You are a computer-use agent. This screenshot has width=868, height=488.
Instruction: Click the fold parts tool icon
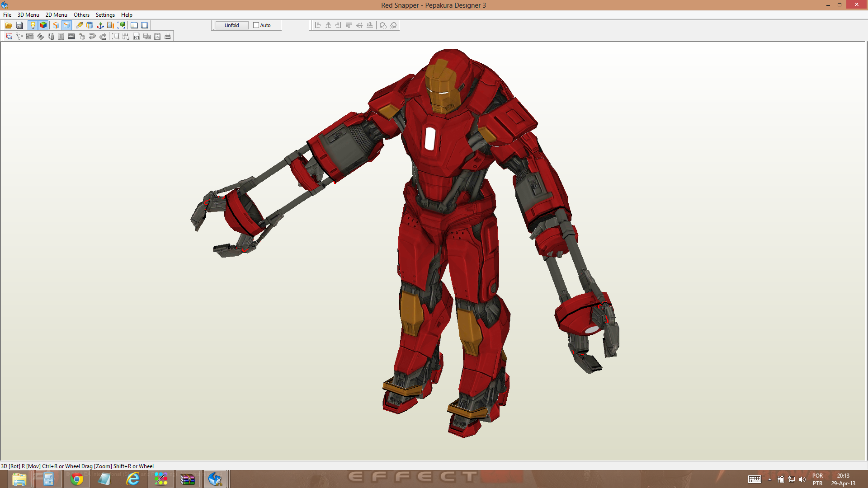51,37
